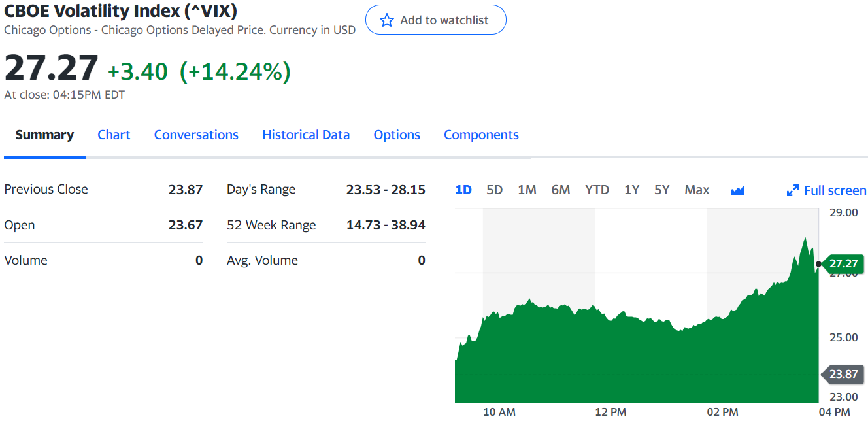Click the 02 PM axis label
868x421 pixels.
coord(722,412)
